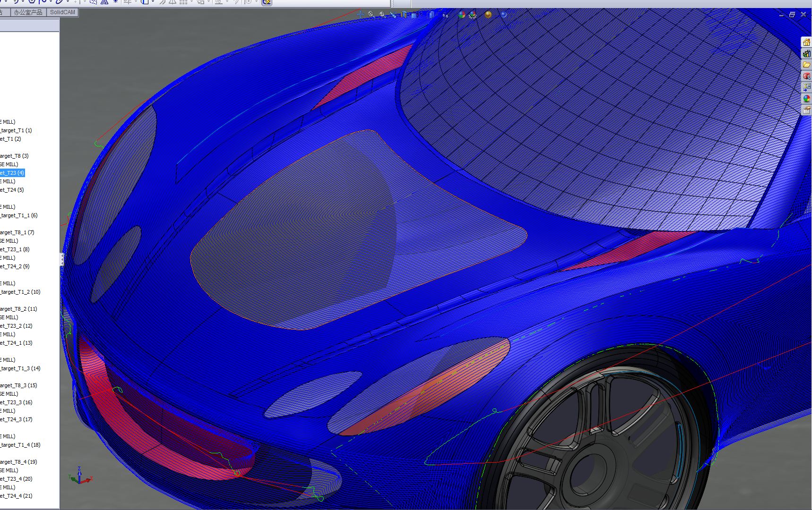Click Edit Appearance color sphere

(462, 15)
